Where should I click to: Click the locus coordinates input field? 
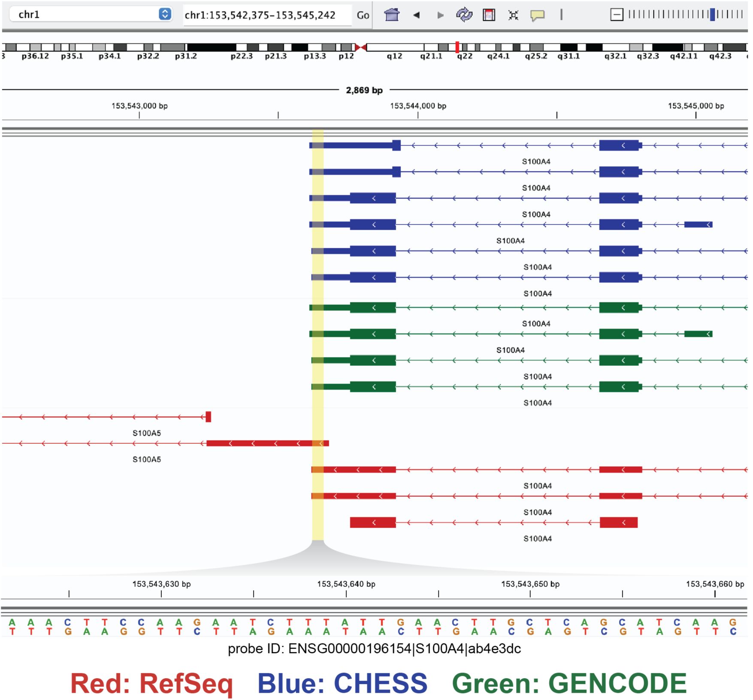tap(266, 15)
